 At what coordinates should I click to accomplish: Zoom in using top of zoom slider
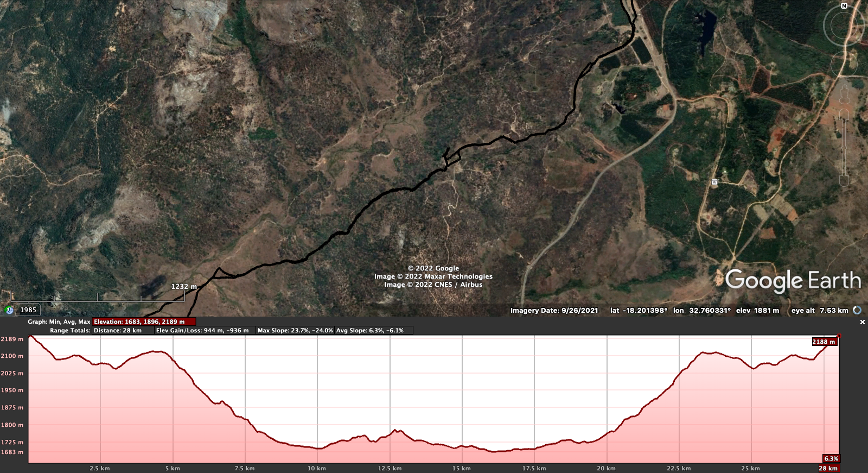pos(844,115)
